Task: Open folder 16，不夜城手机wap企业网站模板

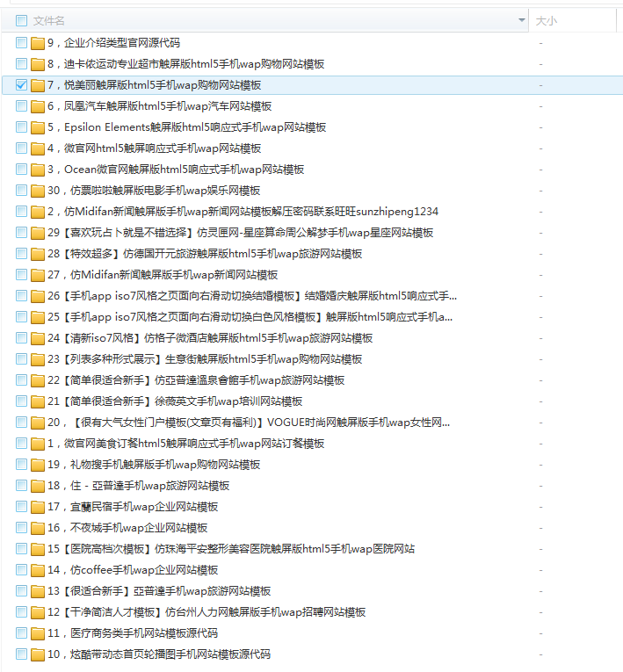Action: pyautogui.click(x=127, y=528)
